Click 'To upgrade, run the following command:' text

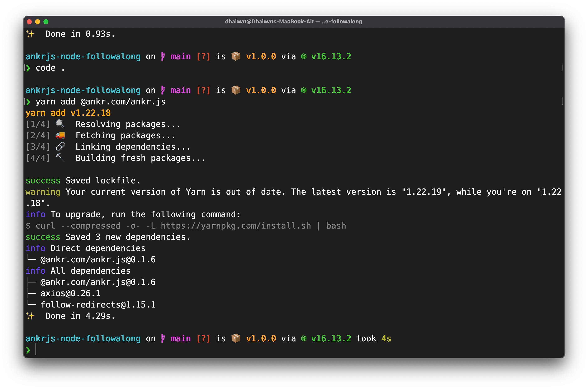[146, 215]
